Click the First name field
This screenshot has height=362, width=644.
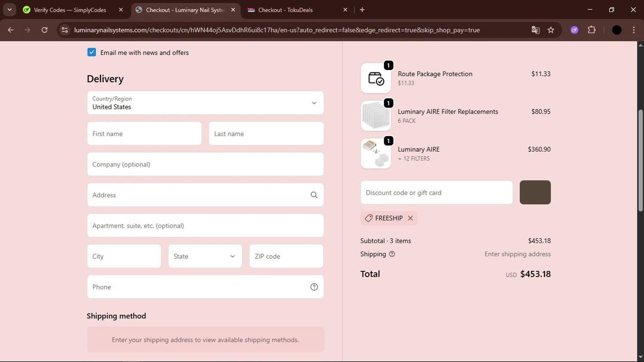(144, 134)
